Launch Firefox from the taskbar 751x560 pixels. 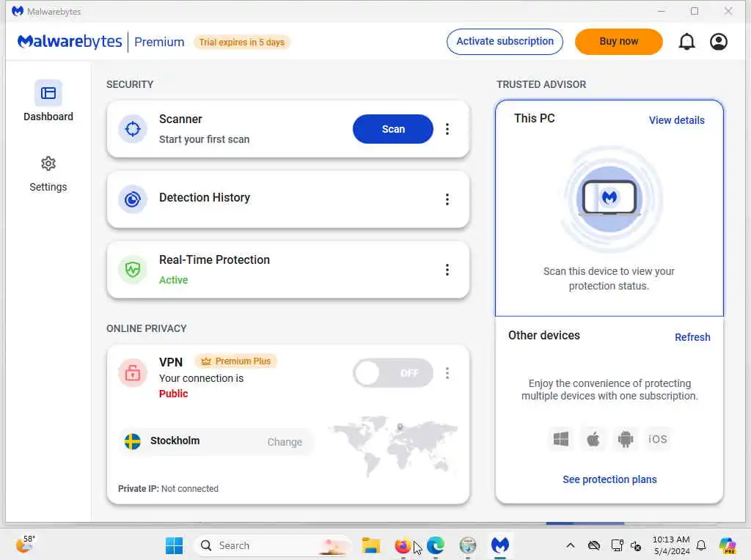(403, 545)
